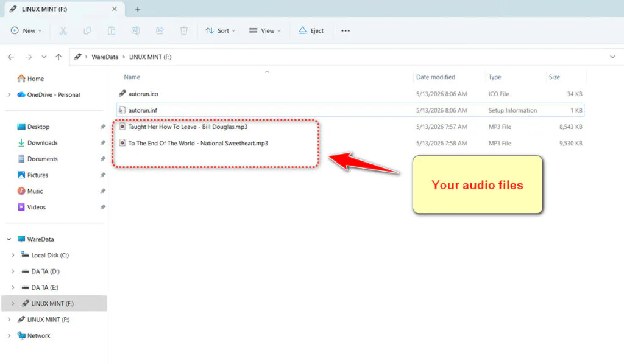This screenshot has height=364, width=624.
Task: Expand the Local Disk (C:) node
Action: pos(13,255)
